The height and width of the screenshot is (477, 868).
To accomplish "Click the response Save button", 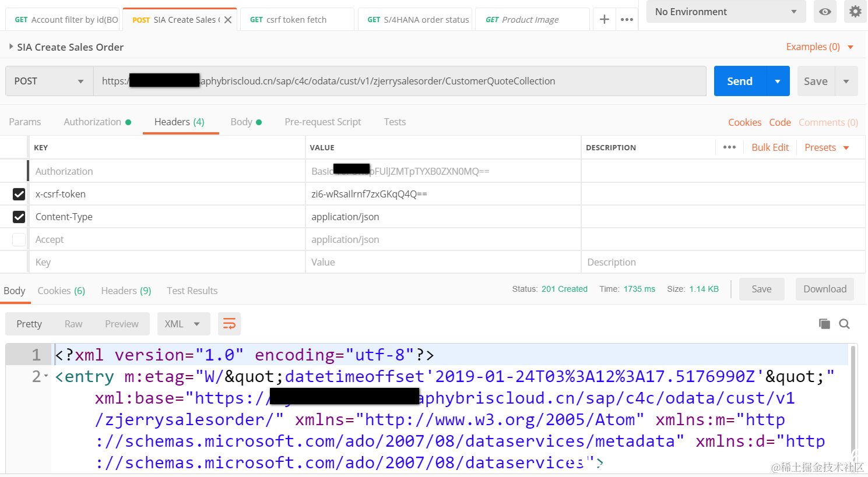I will 761,289.
